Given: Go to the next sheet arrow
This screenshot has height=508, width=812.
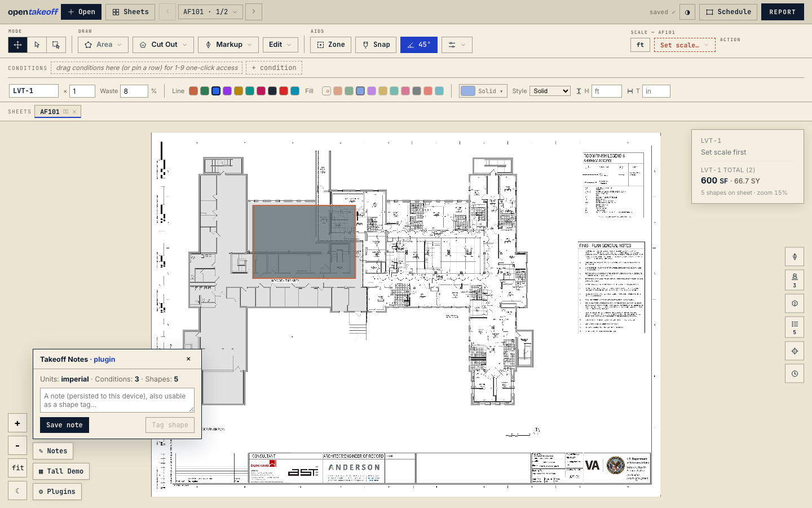Looking at the screenshot, I should click(254, 12).
